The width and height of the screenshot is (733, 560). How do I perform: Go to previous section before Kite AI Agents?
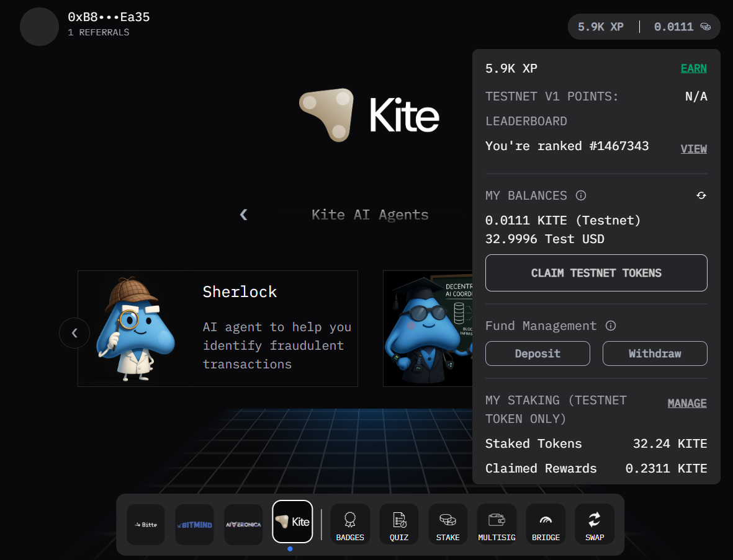coord(243,215)
